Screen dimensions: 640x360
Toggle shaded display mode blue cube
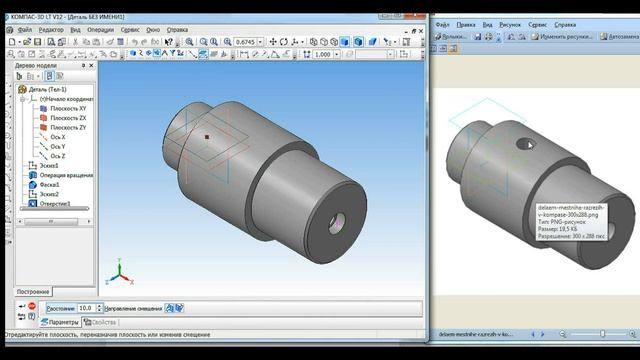click(345, 42)
